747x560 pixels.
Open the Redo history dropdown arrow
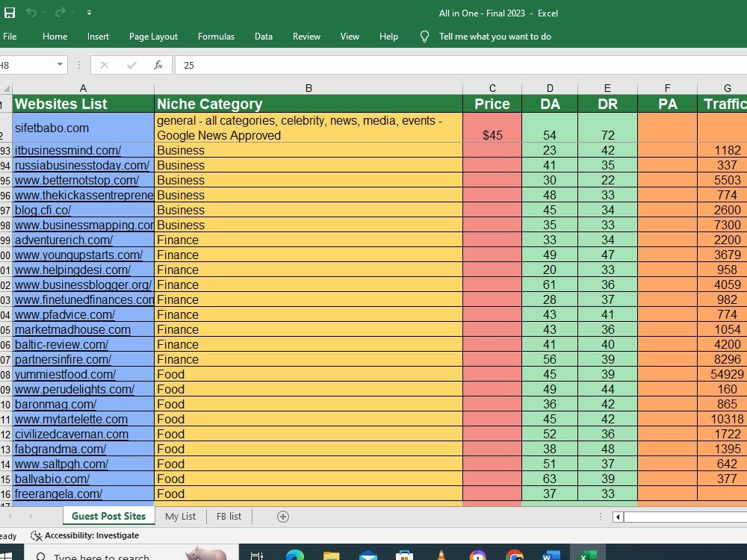(x=73, y=13)
